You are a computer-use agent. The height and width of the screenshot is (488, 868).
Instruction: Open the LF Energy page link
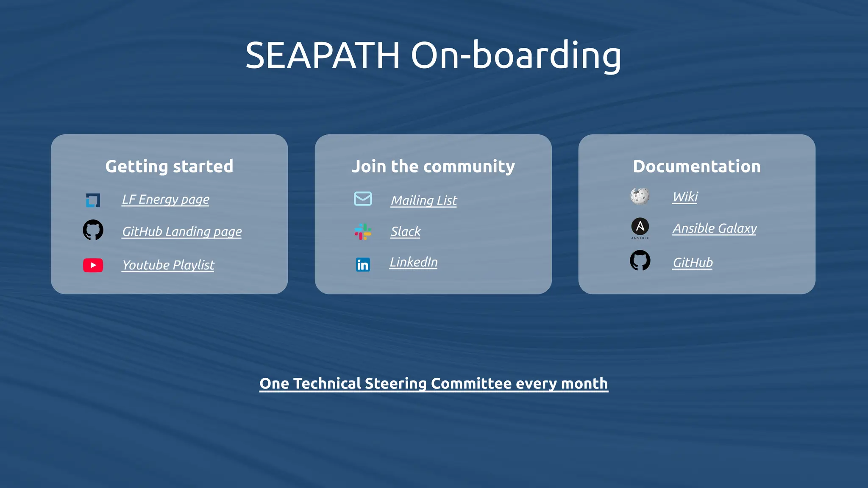(166, 199)
